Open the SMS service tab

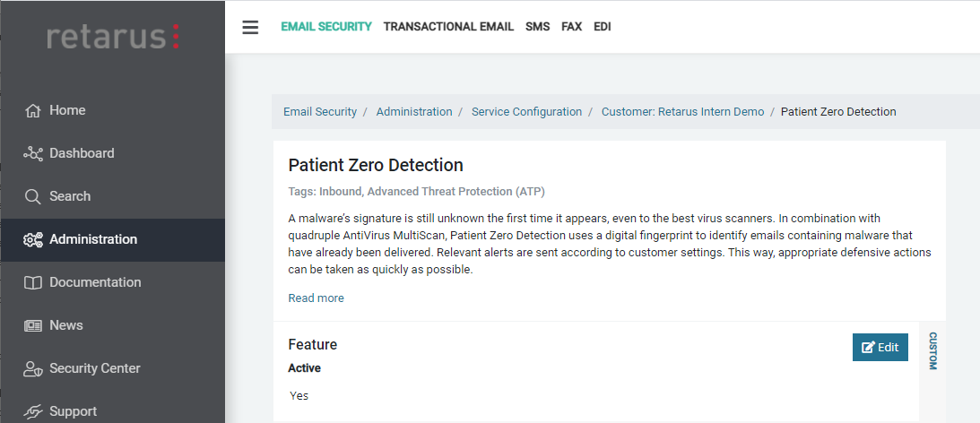pyautogui.click(x=538, y=27)
